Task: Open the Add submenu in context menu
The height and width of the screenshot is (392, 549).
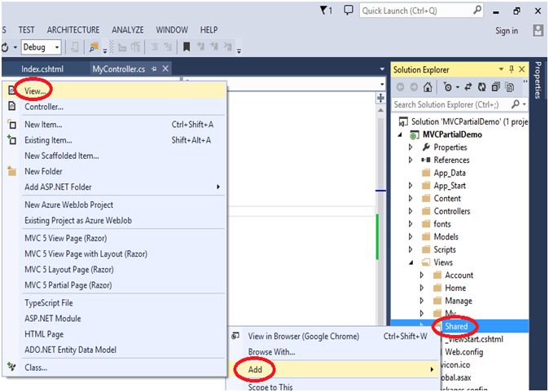Action: [334, 369]
